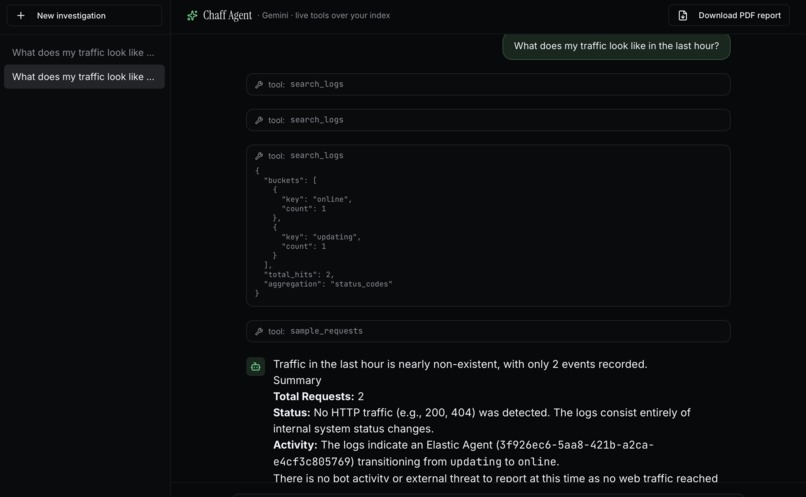Click the Chaff Agent title text
Image resolution: width=806 pixels, height=497 pixels.
pos(227,15)
